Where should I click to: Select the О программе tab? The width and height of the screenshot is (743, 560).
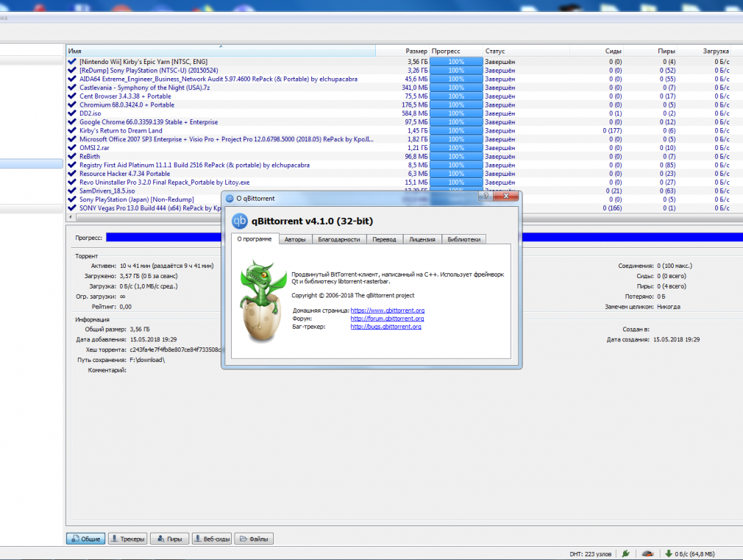pos(255,238)
